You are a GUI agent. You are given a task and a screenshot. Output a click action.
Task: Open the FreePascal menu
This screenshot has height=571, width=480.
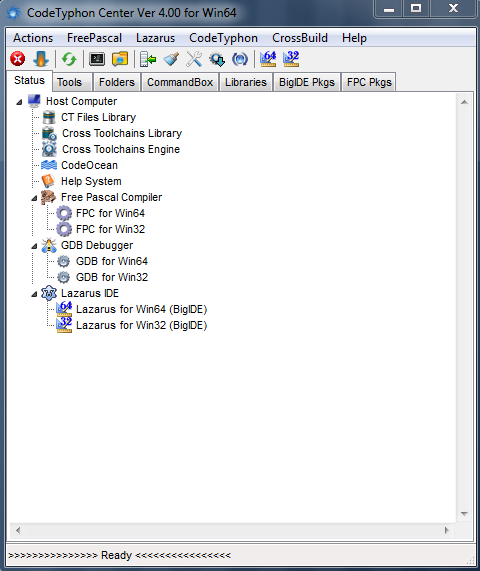[x=94, y=38]
